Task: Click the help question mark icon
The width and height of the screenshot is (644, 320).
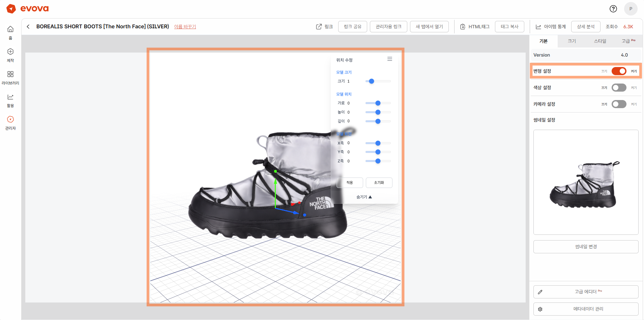Action: tap(613, 9)
